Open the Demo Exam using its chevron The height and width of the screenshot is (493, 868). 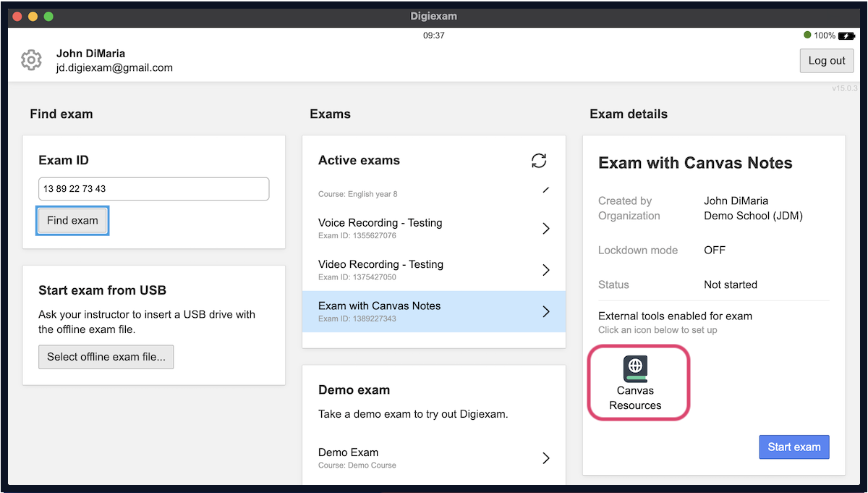[546, 458]
